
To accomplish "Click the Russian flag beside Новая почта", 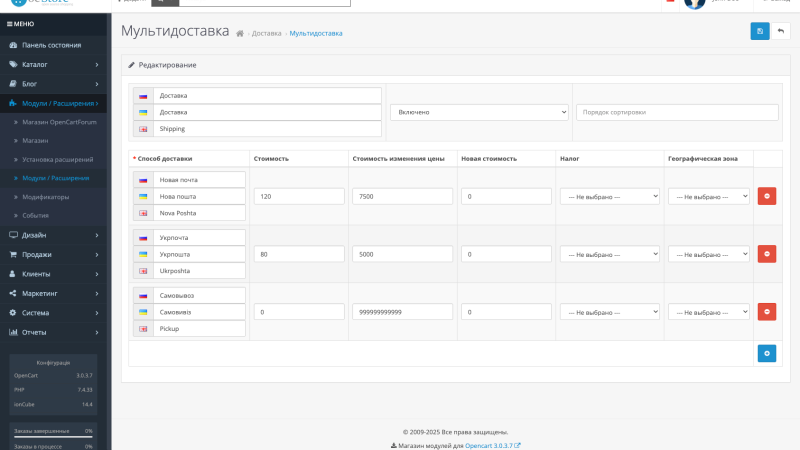I will pyautogui.click(x=143, y=180).
